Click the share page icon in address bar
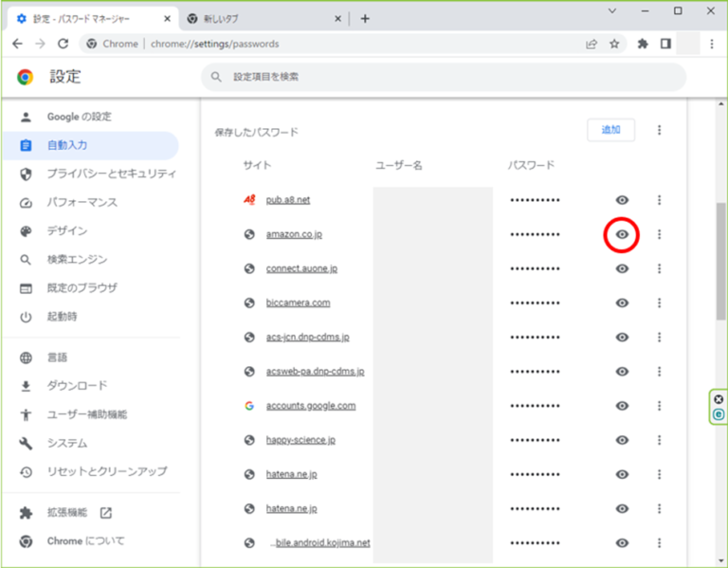Screen dimensions: 728x568 click(x=591, y=45)
